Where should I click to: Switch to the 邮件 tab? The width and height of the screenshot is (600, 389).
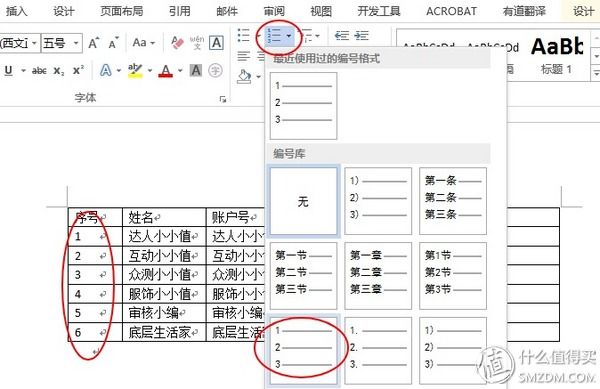227,11
